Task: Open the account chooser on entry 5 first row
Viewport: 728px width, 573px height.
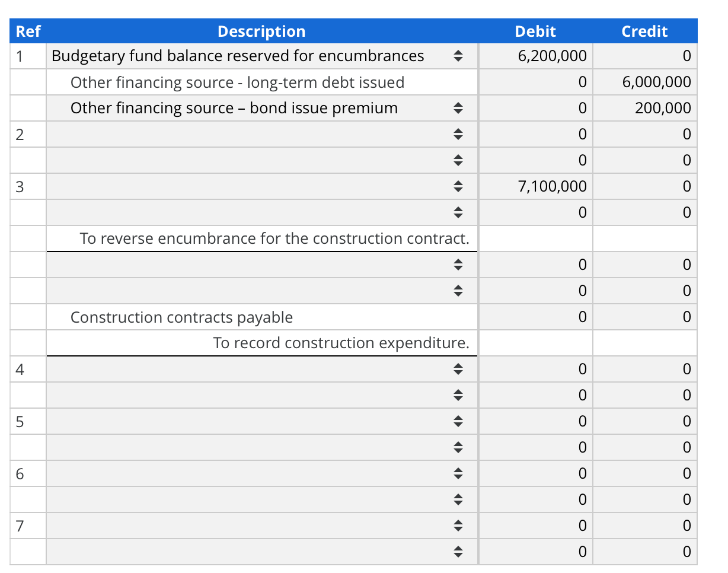Action: click(458, 421)
